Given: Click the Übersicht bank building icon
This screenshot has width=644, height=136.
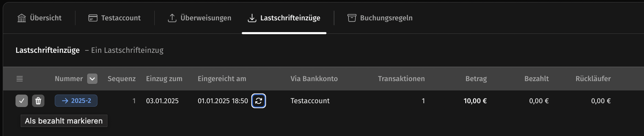Looking at the screenshot, I should point(22,18).
